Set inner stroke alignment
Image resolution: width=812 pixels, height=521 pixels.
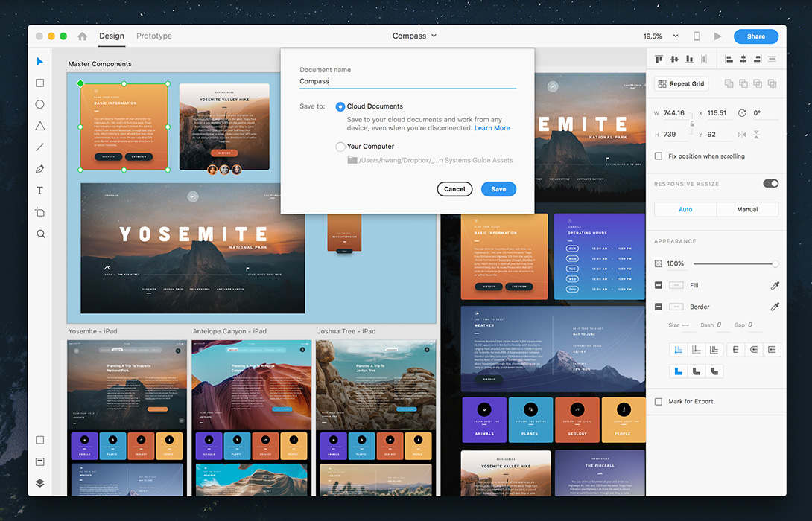click(x=678, y=350)
